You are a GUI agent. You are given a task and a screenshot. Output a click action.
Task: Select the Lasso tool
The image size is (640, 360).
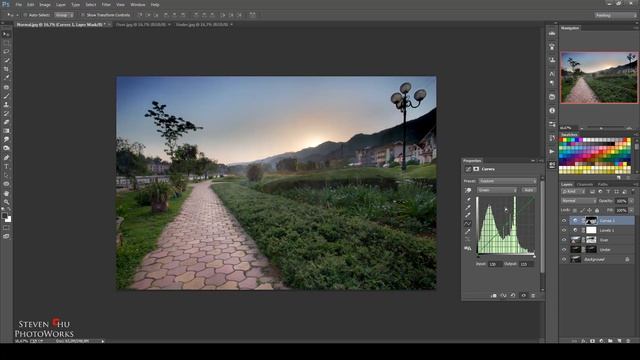(x=6, y=51)
